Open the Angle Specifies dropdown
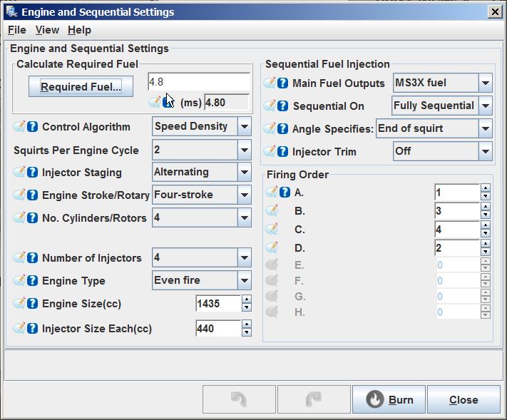Screen dimensions: 507x420 [485, 129]
